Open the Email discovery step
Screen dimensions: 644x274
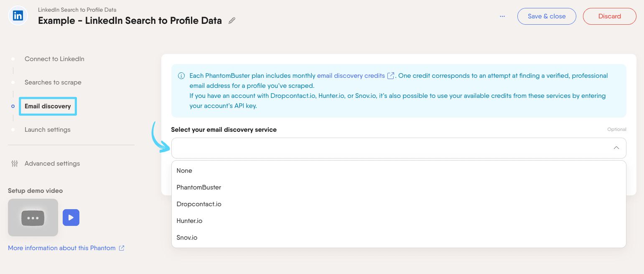point(48,106)
